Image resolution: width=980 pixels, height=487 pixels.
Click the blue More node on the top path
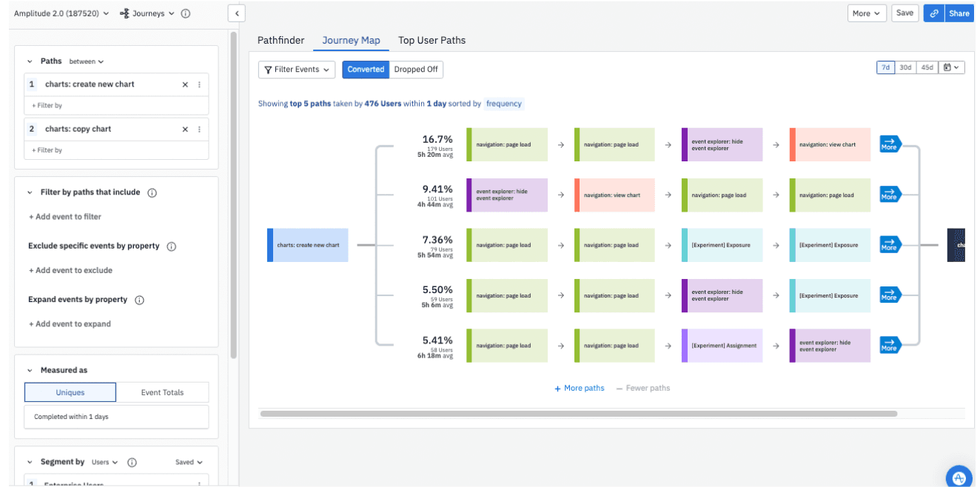pyautogui.click(x=890, y=144)
